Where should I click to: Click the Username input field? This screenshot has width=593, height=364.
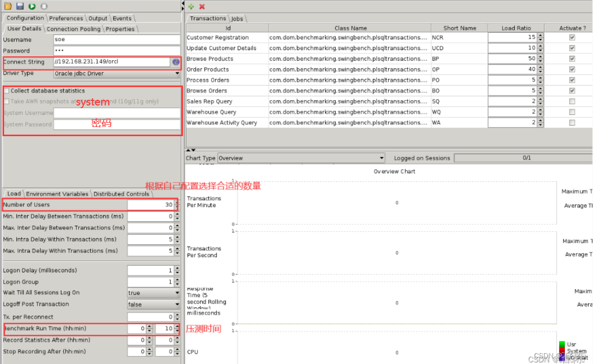(x=116, y=39)
